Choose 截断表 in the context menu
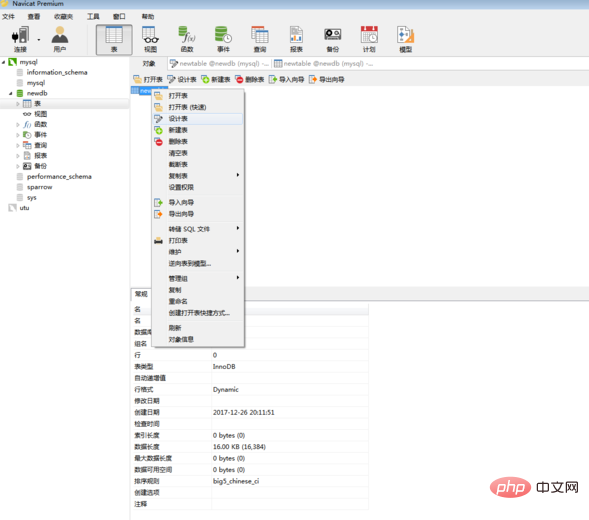Screen dimensions: 589x520 [x=198, y=165]
